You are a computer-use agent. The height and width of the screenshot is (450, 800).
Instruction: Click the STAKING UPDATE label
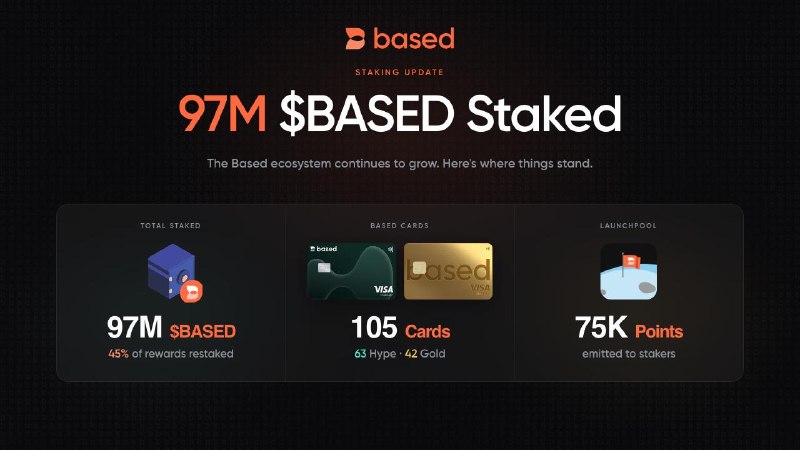point(399,72)
